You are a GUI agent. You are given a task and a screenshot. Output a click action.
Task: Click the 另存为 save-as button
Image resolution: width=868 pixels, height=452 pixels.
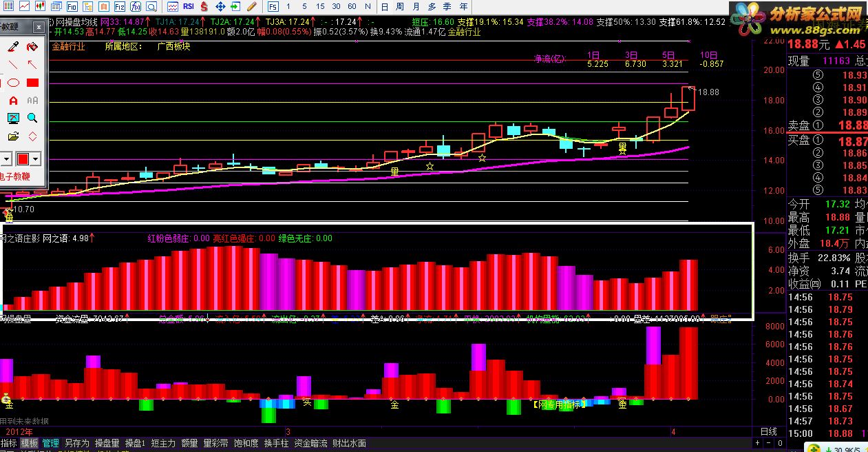click(x=76, y=443)
